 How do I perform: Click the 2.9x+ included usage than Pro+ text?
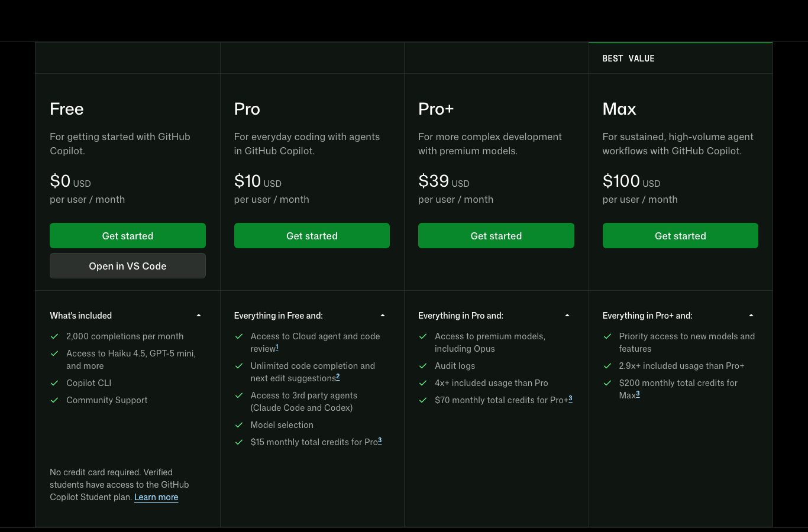point(681,366)
